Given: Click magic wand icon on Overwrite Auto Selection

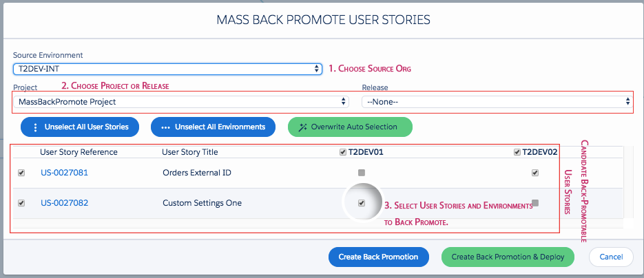Looking at the screenshot, I should coord(302,127).
